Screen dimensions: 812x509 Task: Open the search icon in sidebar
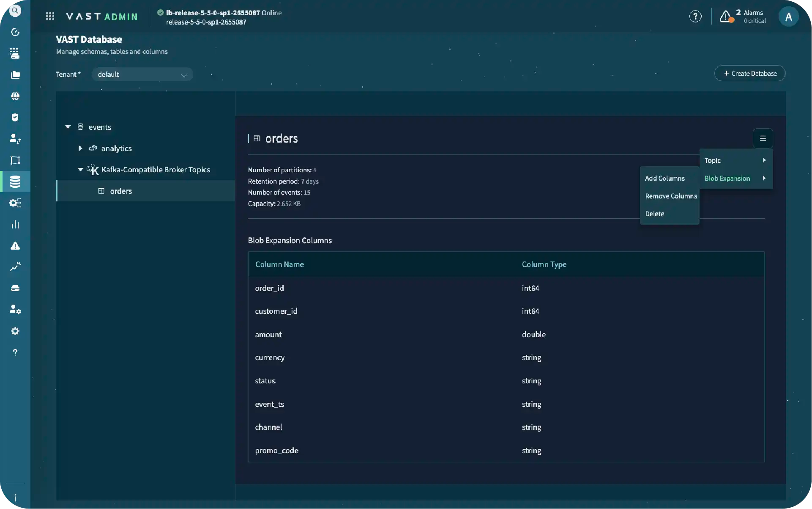click(15, 11)
